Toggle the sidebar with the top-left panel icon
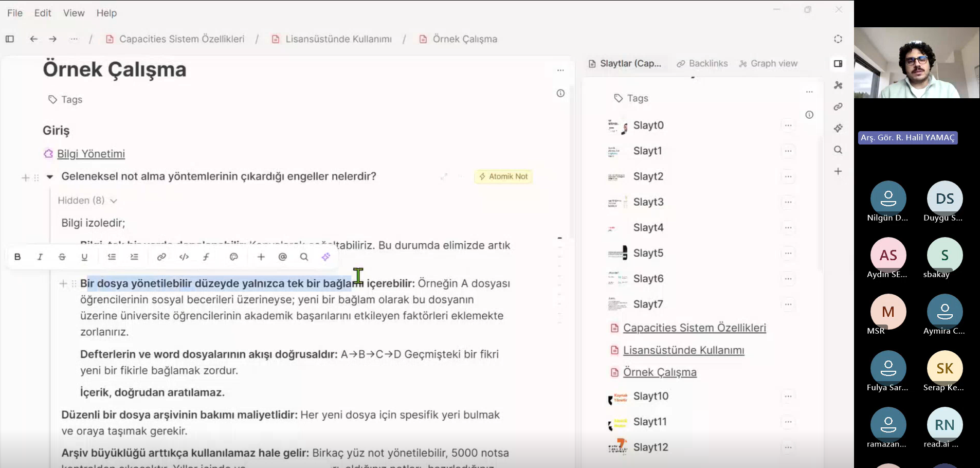This screenshot has width=980, height=468. [x=9, y=39]
